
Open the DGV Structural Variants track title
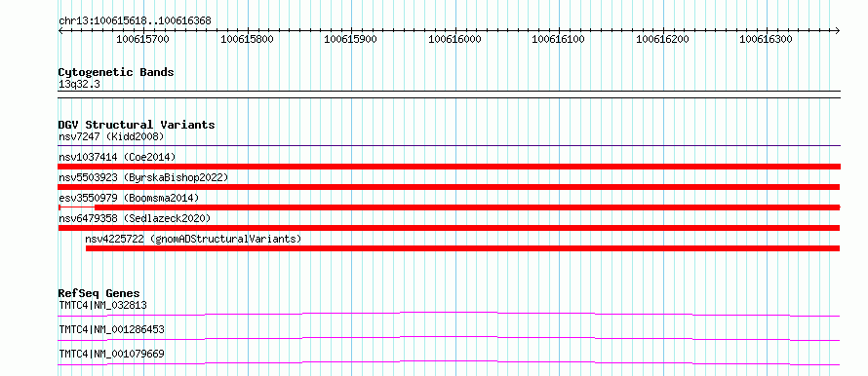click(x=137, y=125)
